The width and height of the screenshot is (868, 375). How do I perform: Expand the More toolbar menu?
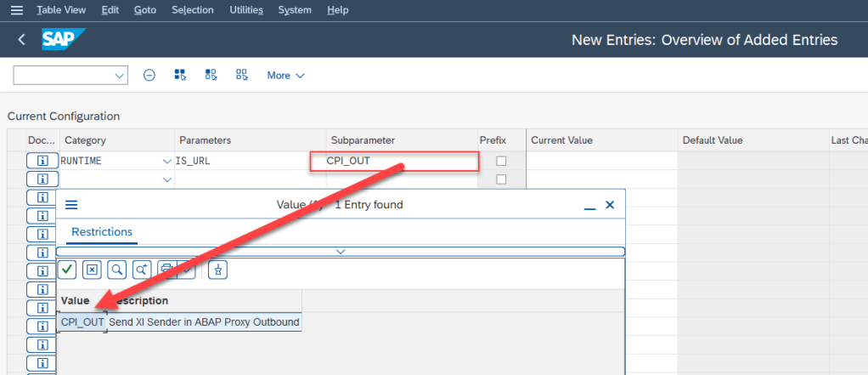click(285, 76)
